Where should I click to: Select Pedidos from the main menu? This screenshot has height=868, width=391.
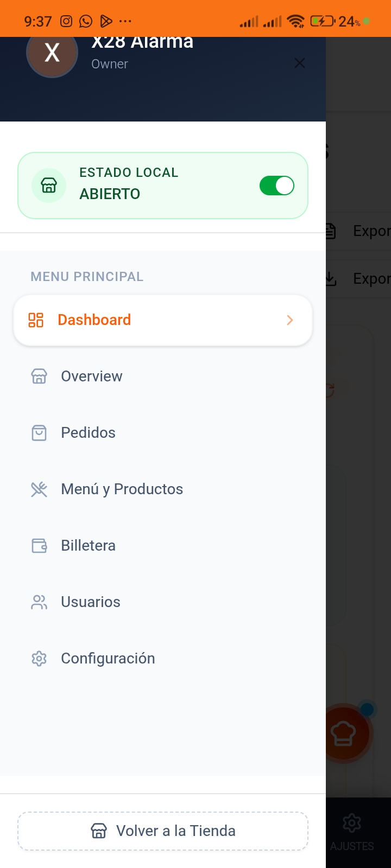coord(87,432)
